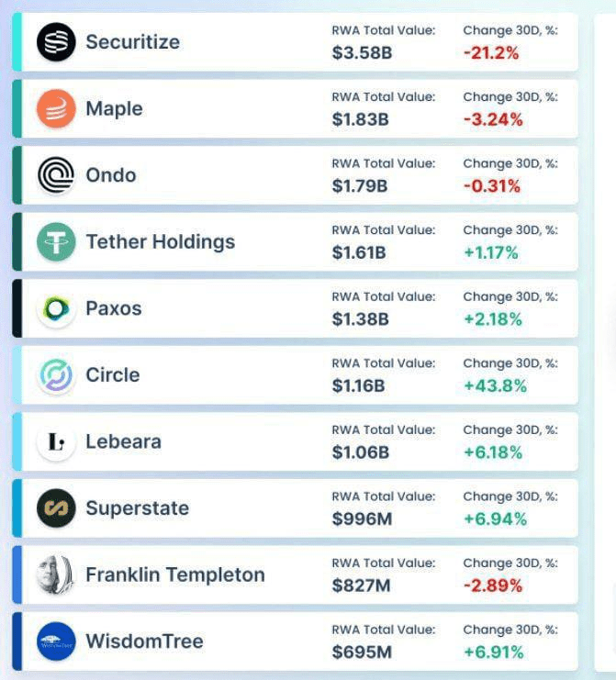Click Securitize's $3.58B total value
Image resolution: width=616 pixels, height=680 pixels.
[362, 53]
